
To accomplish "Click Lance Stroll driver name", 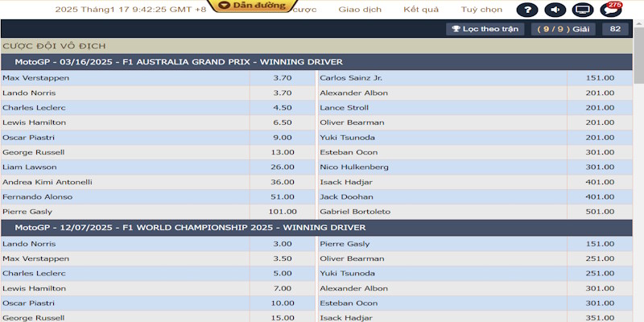I will tap(345, 108).
